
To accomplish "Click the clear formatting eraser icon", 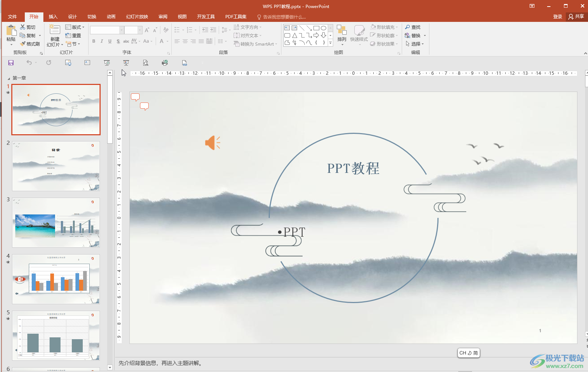I will (x=166, y=30).
